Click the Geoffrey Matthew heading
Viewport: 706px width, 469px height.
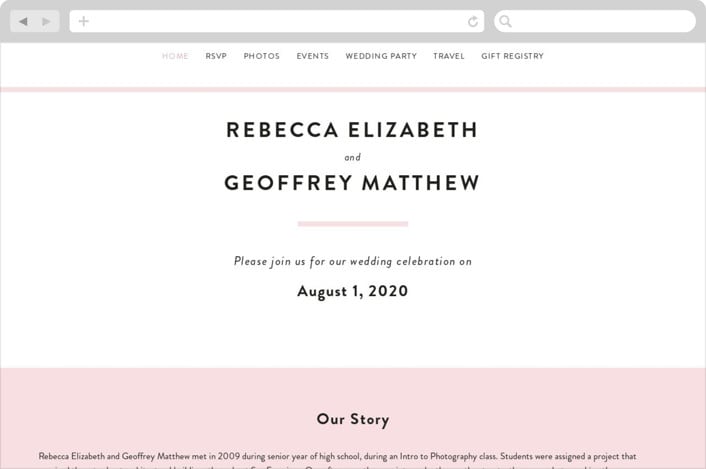coord(352,183)
